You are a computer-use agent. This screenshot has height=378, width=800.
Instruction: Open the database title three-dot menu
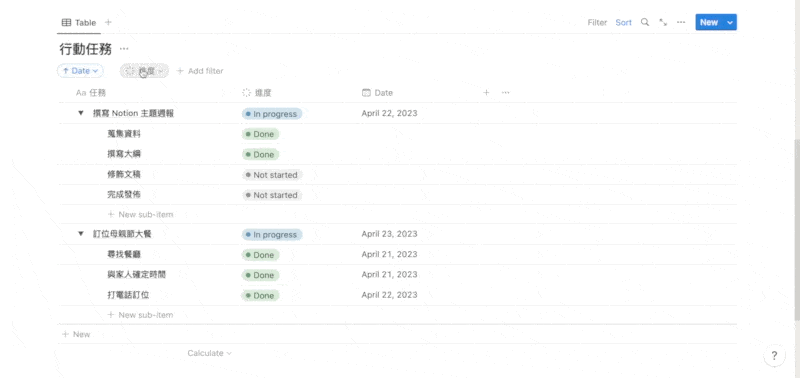(x=124, y=49)
